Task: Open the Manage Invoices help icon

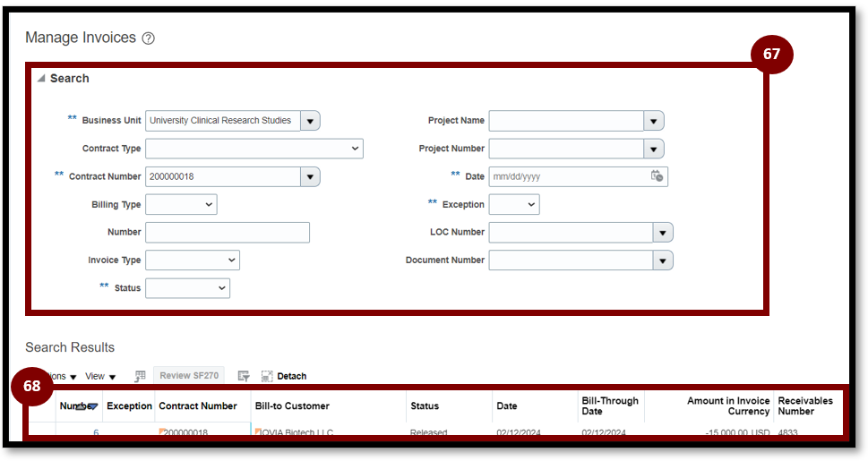Action: tap(149, 38)
